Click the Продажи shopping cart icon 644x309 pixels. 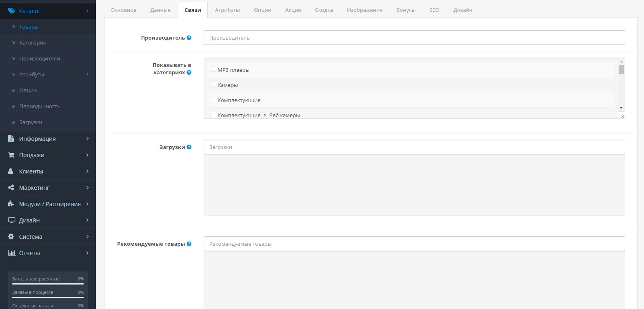(11, 155)
